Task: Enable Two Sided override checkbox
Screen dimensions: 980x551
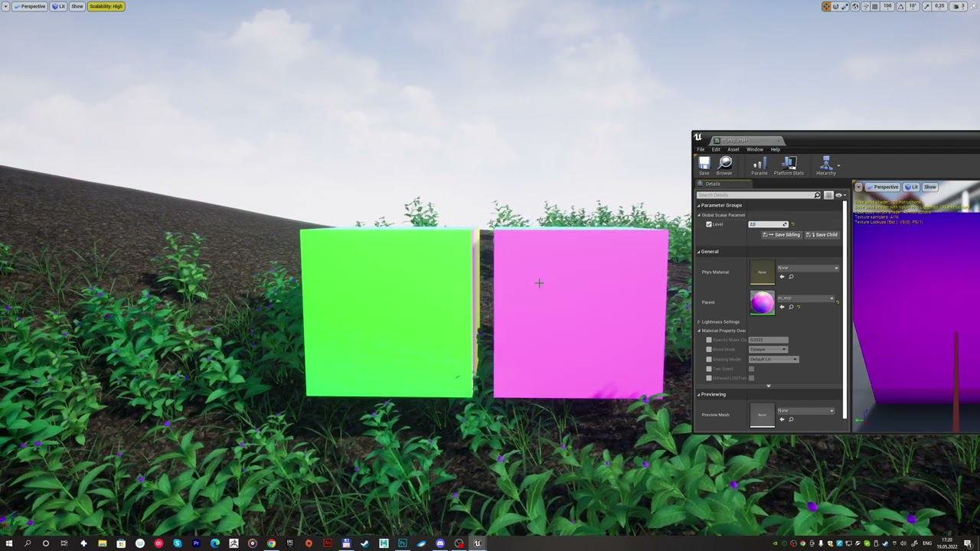Action: point(709,369)
